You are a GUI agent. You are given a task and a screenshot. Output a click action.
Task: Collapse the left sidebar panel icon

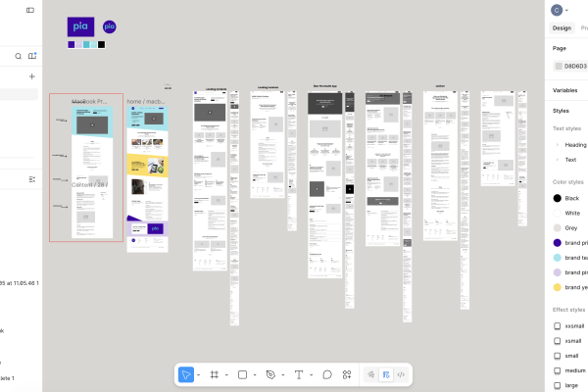pos(30,10)
